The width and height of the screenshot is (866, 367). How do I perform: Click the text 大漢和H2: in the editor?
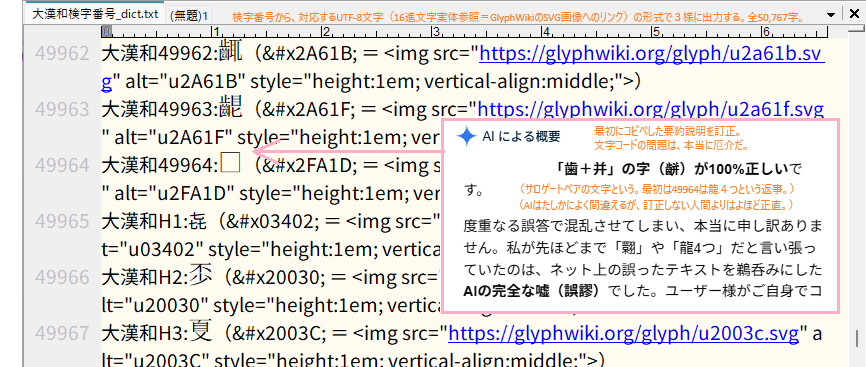coord(146,277)
